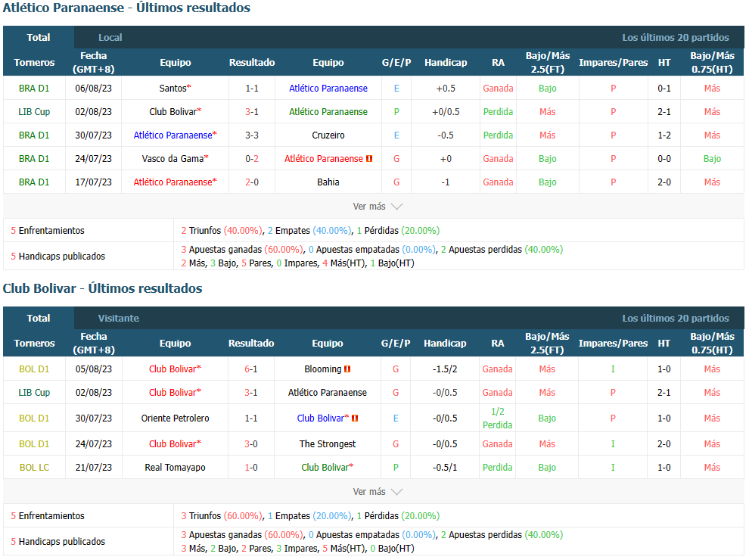Click the 1-0 result at Real Tomayapo
Image resolution: width=749 pixels, height=560 pixels.
250,468
